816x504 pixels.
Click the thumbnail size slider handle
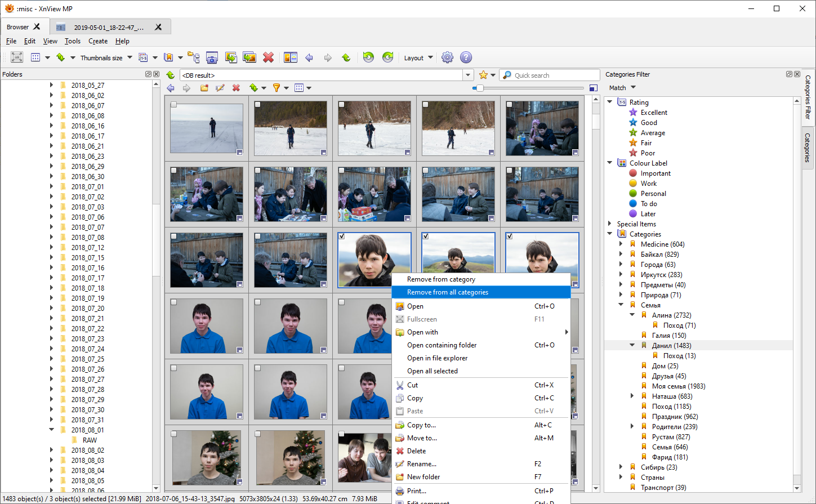tap(480, 88)
